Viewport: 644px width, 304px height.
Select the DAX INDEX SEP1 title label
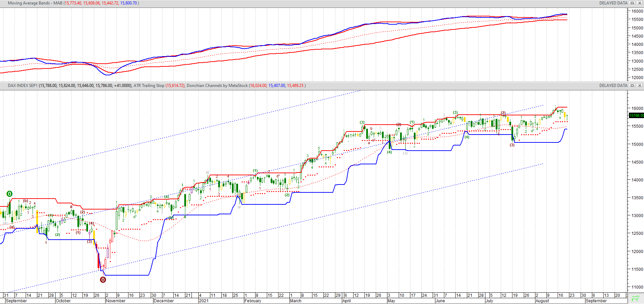(23, 86)
